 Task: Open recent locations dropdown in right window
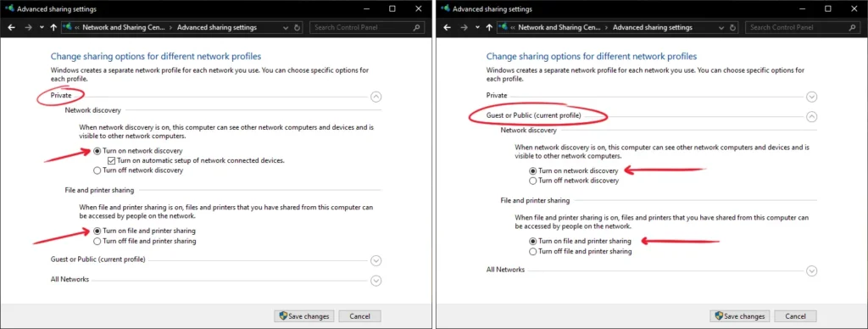(x=477, y=28)
